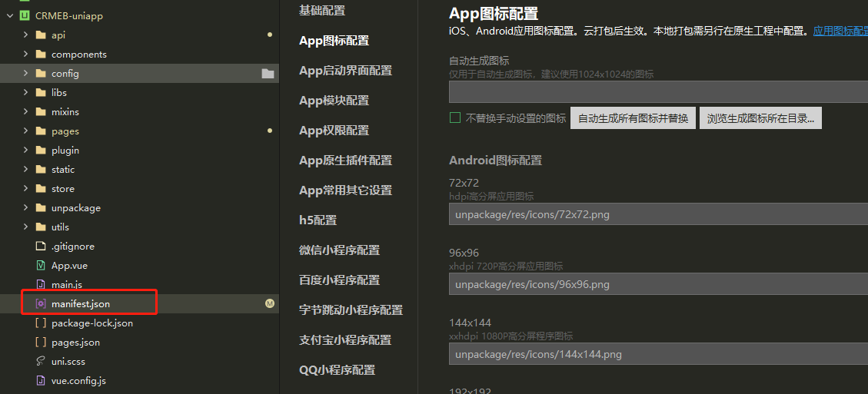Expand the unpackage folder
Screen dimensions: 868x394
point(25,208)
